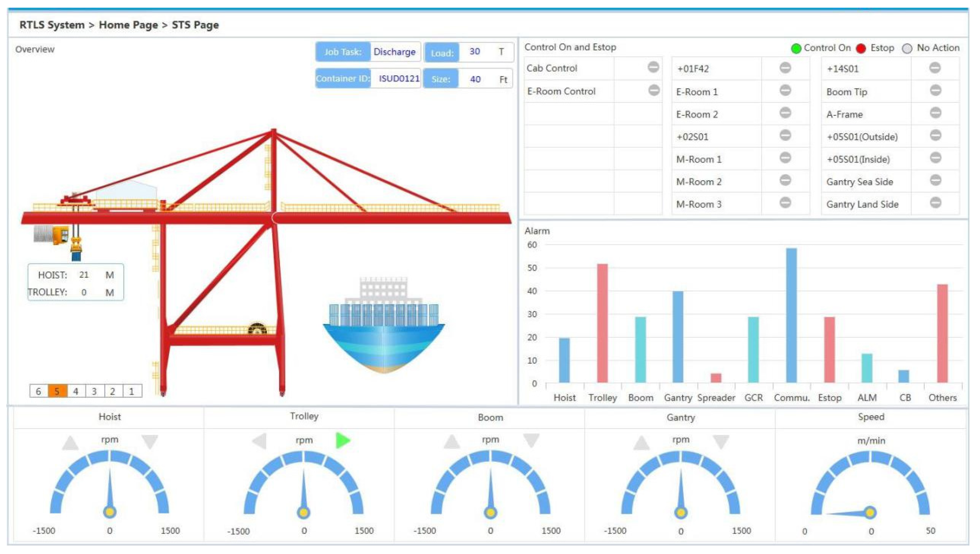Select crane number 1 tab
The image size is (980, 554).
(131, 391)
